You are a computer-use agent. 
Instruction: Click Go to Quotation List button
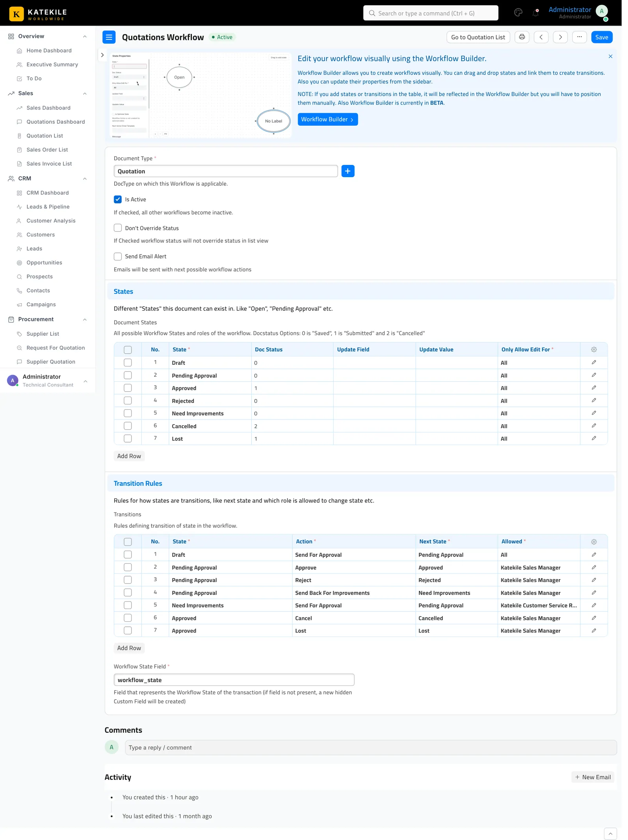pyautogui.click(x=478, y=37)
